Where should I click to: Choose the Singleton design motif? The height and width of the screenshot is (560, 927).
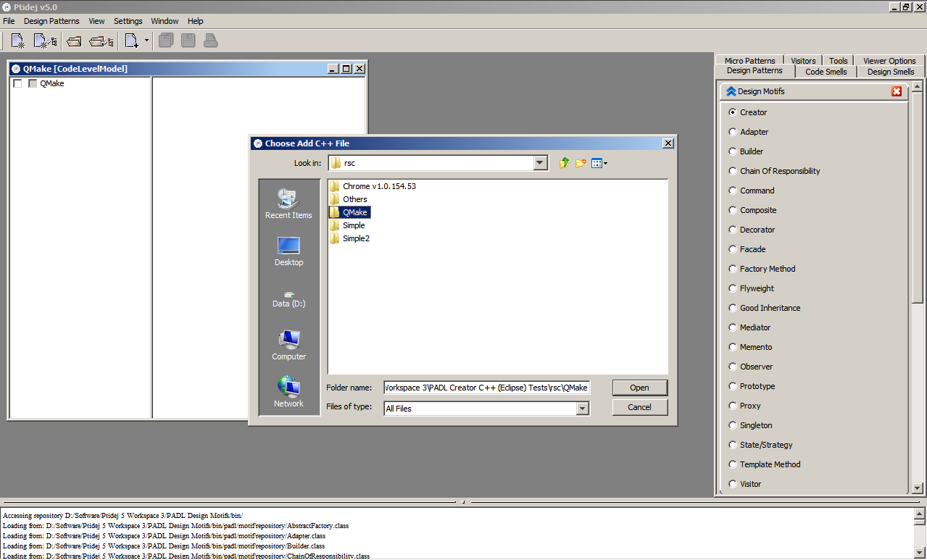click(x=732, y=425)
